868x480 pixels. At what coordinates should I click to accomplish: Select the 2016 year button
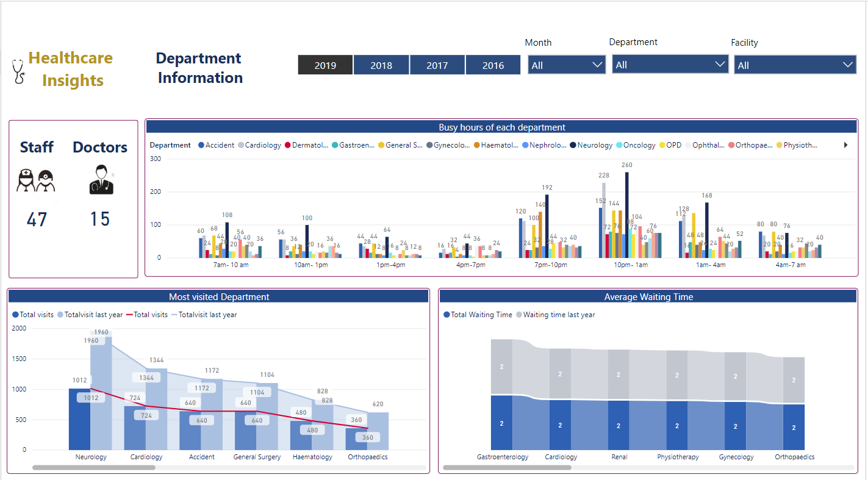[493, 65]
